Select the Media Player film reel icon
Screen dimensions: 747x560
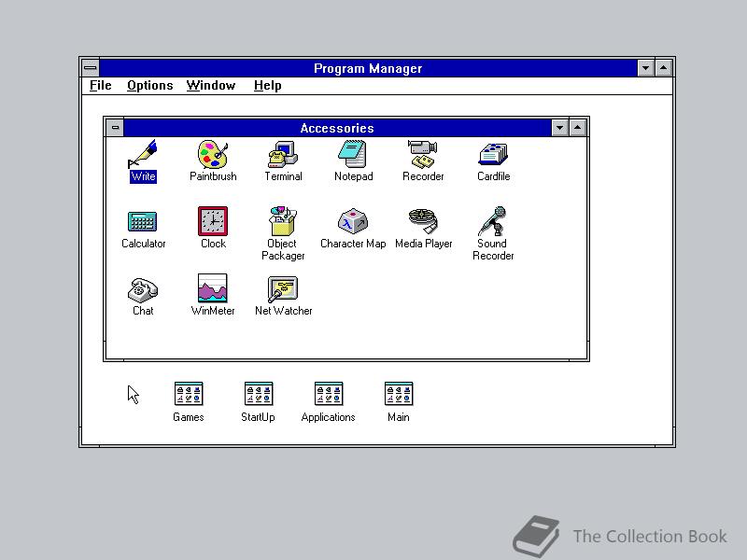pos(423,221)
